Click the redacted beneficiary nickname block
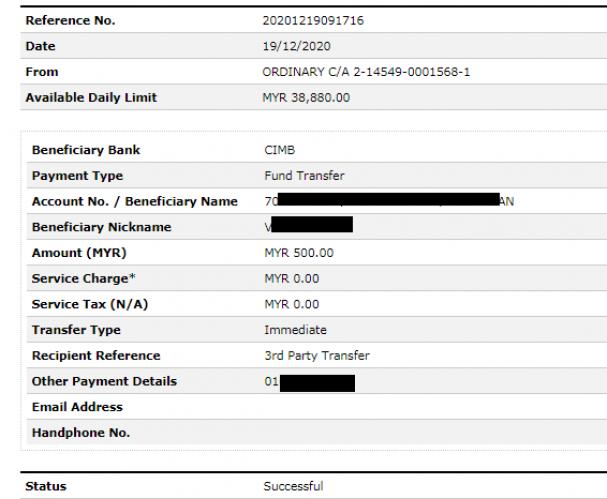Image resolution: width=607 pixels, height=499 pixels. point(312,225)
